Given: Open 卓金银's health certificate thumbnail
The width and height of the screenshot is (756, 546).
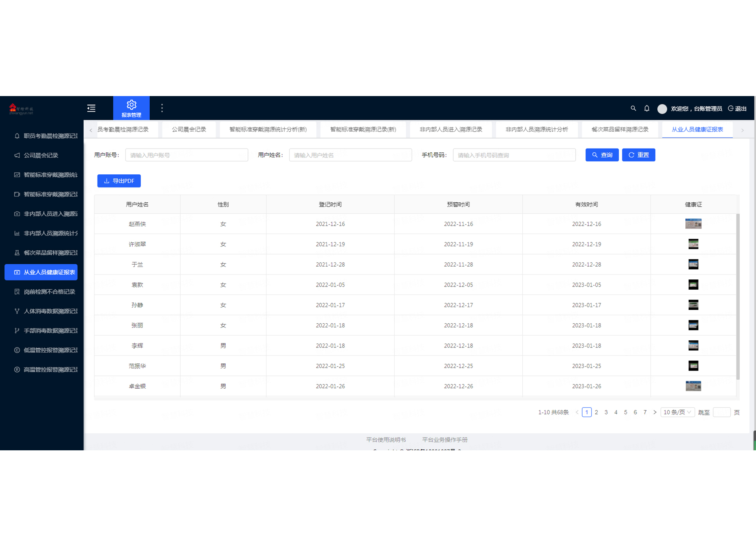Looking at the screenshot, I should 693,386.
